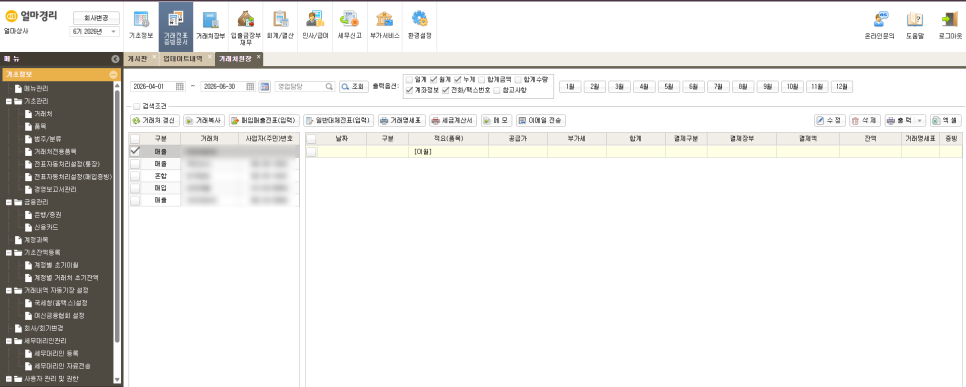Expand the 사용자 관리 및 권한 folder
Viewport: 966px width, 387px height.
click(x=9, y=378)
